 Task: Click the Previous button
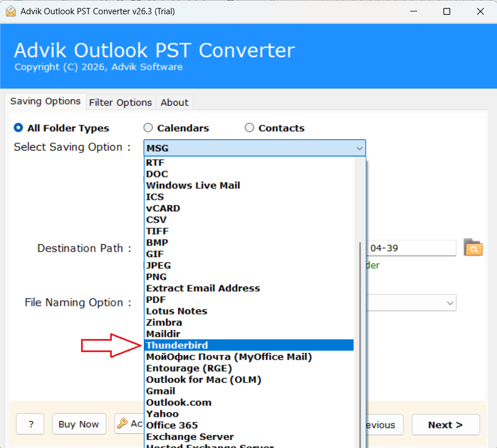point(385,425)
